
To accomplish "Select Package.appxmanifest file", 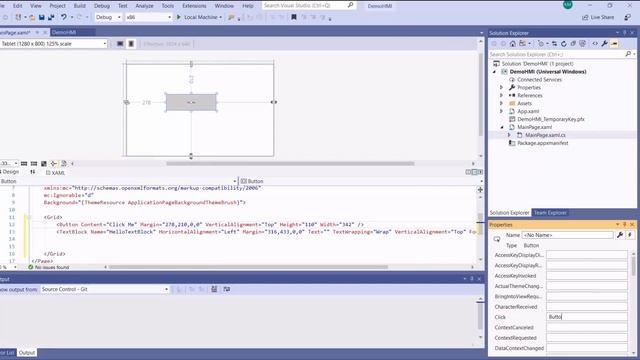I will (542, 143).
